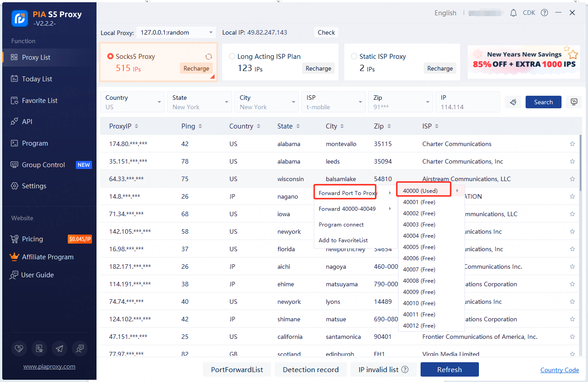Select Static ISP Proxy radio button
588x382 pixels.
(354, 56)
